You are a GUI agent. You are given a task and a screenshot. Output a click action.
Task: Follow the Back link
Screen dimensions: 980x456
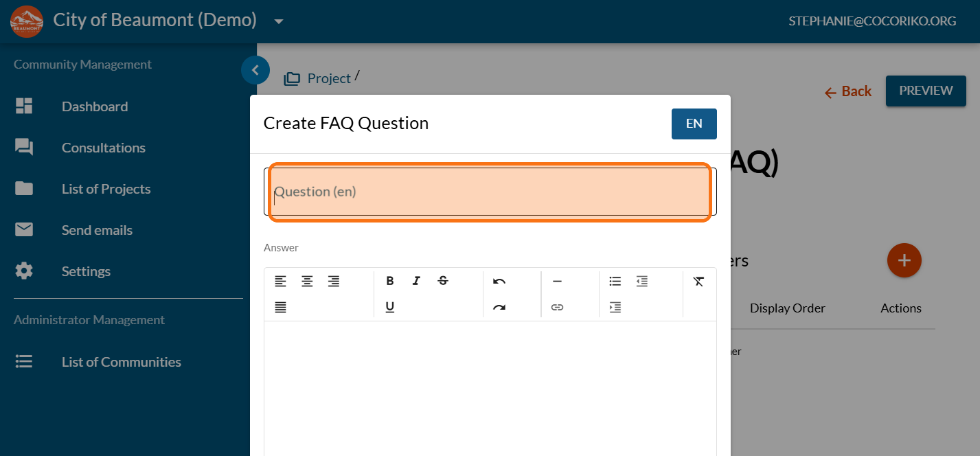pos(848,91)
